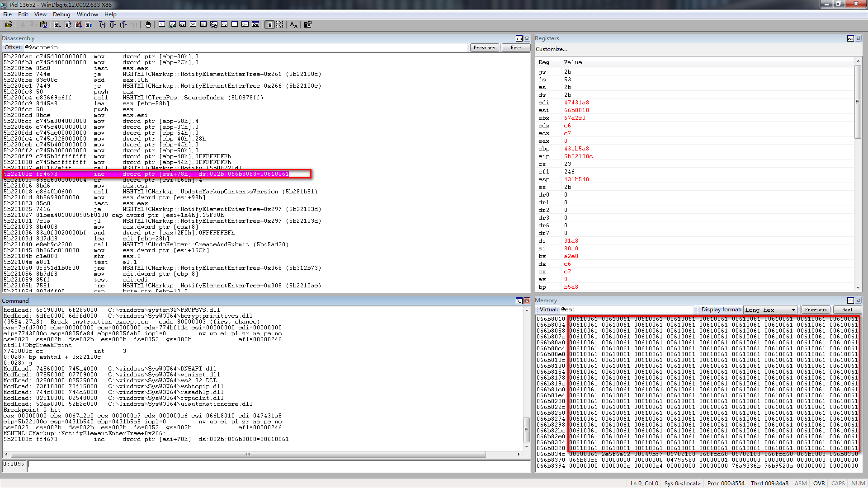Click Next in the Disassembly panel
This screenshot has width=868, height=488.
pos(516,47)
